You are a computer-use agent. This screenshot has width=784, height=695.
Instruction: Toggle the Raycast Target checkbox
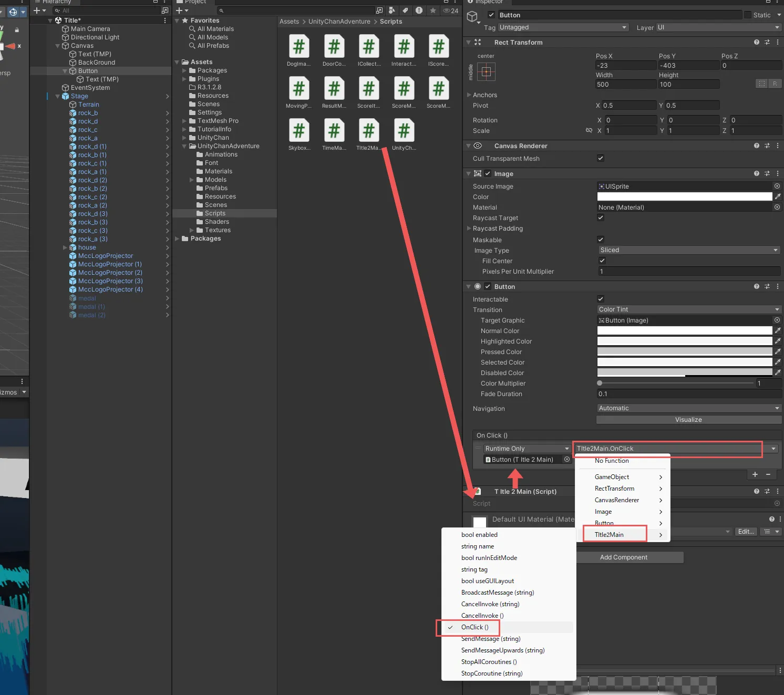(x=601, y=218)
